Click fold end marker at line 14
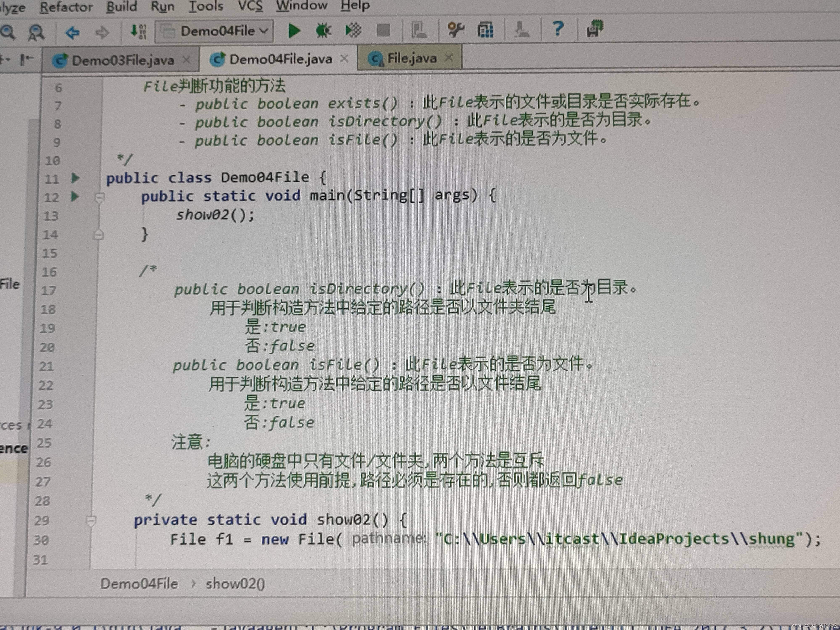 click(x=98, y=235)
